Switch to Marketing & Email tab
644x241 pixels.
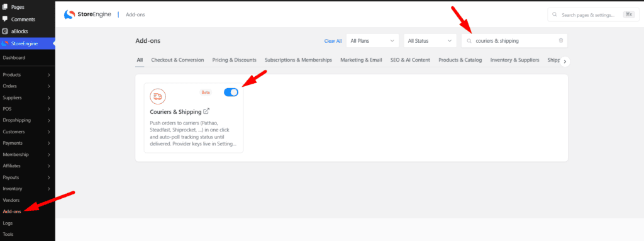click(x=361, y=60)
